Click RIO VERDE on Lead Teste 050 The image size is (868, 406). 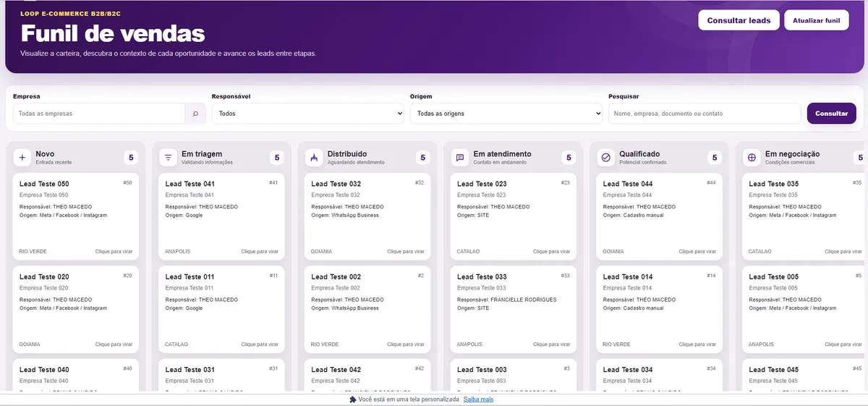pyautogui.click(x=33, y=252)
